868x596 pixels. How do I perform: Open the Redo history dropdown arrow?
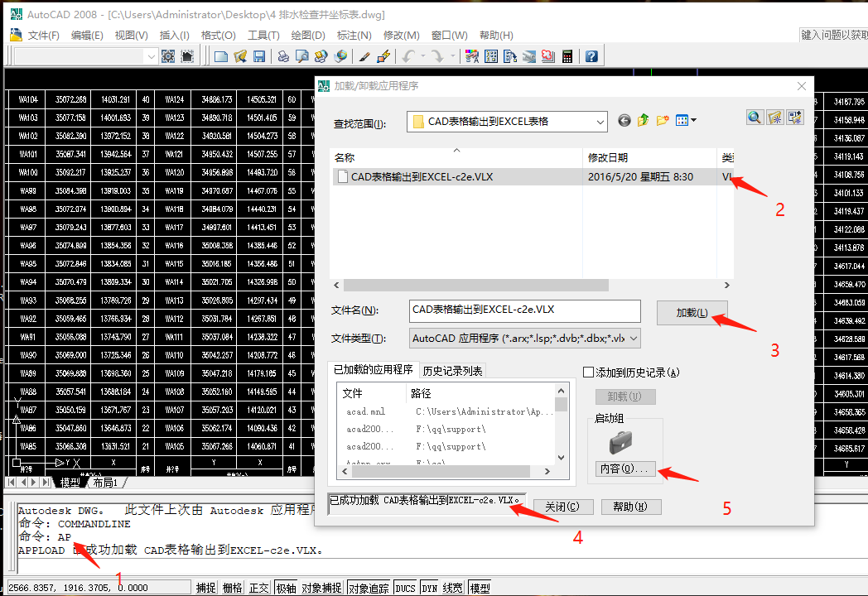(x=452, y=56)
